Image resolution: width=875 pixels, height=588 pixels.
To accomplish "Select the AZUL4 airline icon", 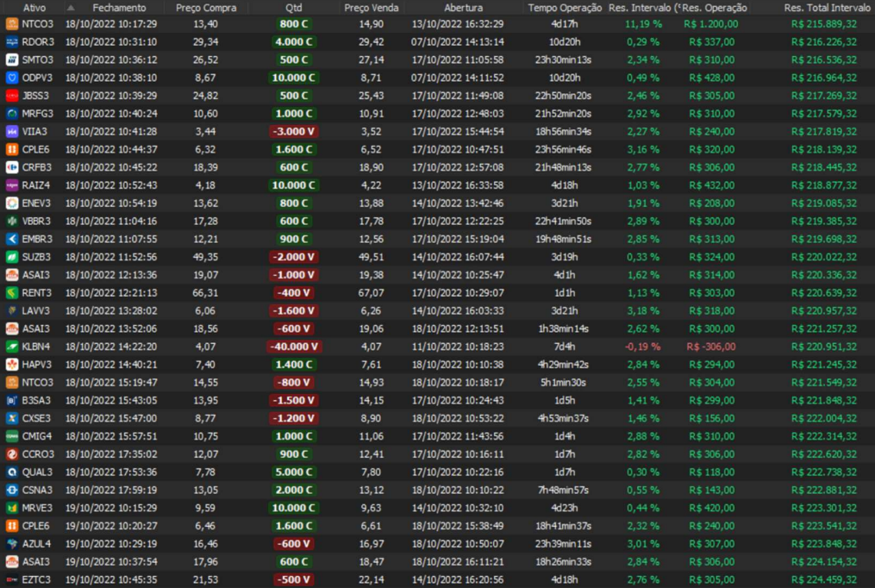I will pyautogui.click(x=12, y=543).
